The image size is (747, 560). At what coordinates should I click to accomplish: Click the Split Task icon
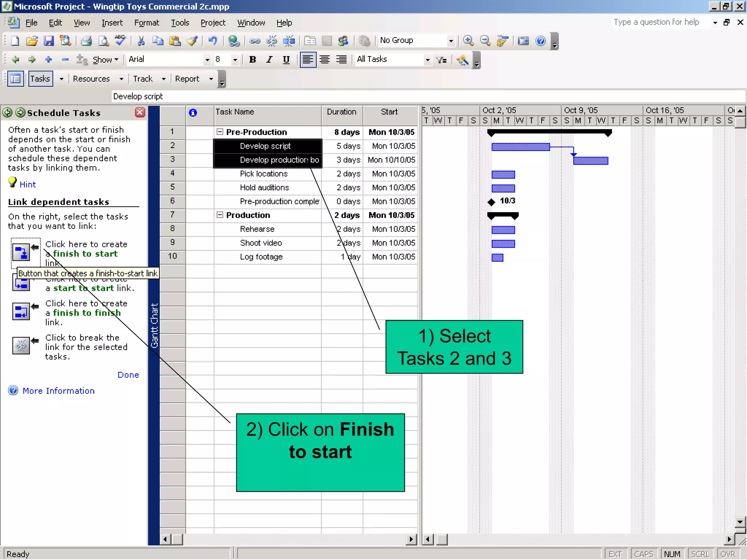(289, 41)
